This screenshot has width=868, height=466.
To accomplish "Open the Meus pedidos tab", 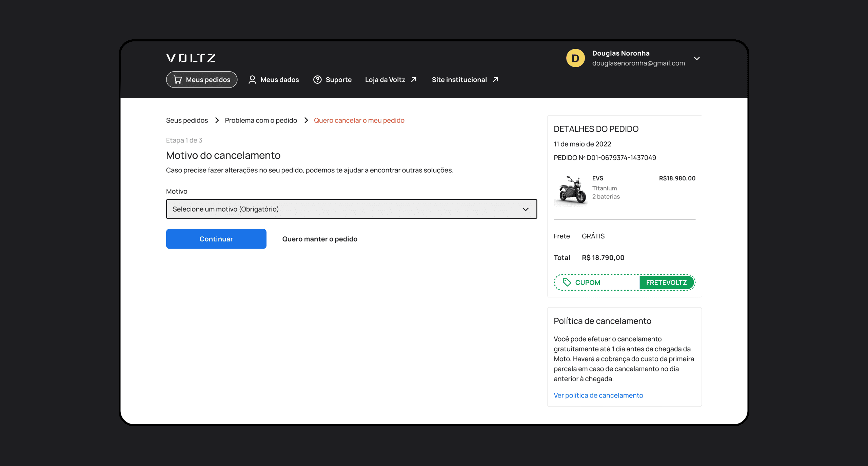I will [202, 79].
